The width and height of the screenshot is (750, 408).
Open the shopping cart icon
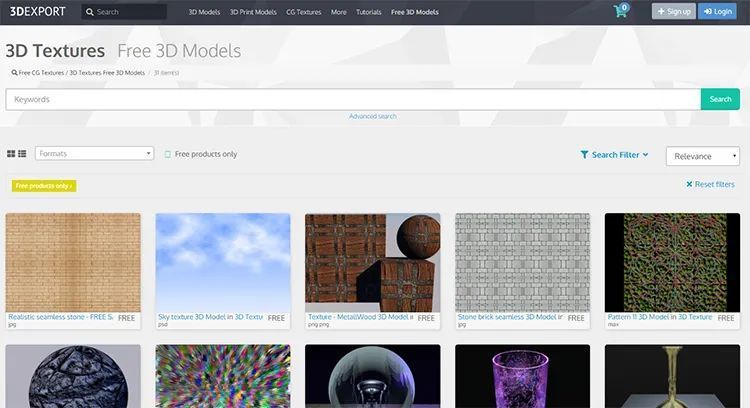click(x=620, y=11)
